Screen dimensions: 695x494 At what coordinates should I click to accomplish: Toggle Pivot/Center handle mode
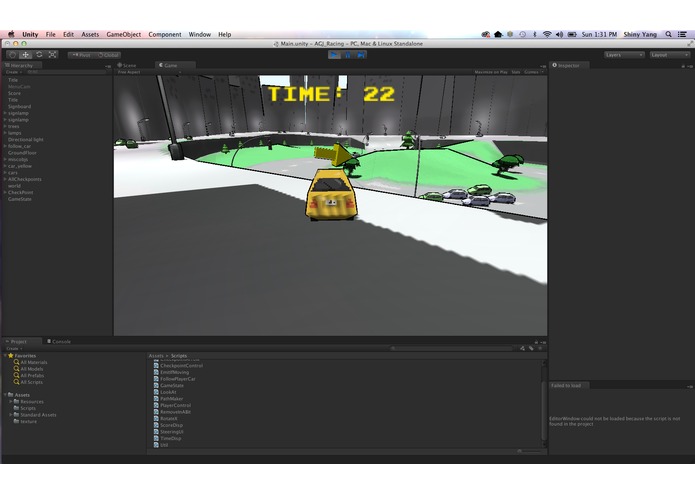[81, 55]
